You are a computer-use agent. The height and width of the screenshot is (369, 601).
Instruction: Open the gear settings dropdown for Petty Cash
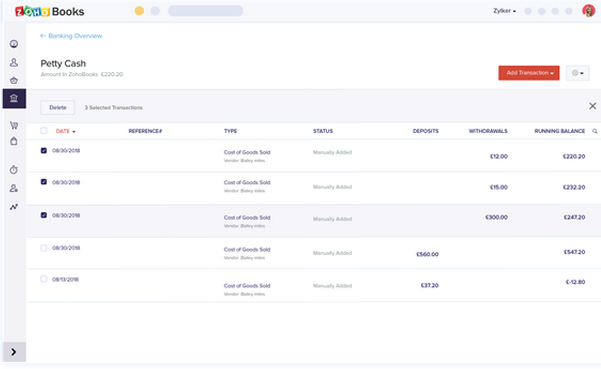[578, 73]
